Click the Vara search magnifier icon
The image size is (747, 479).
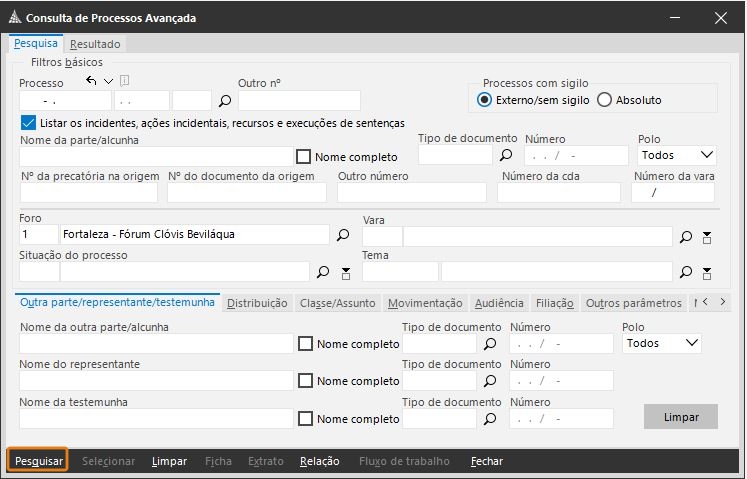pos(686,236)
